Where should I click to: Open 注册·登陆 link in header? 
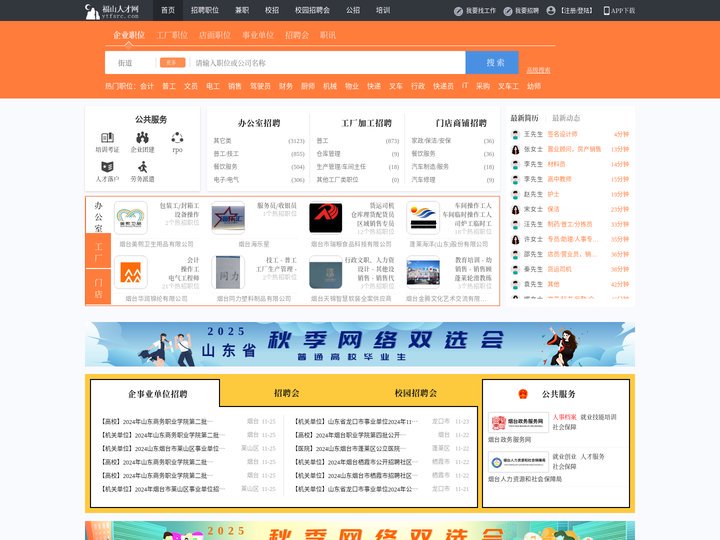(x=577, y=11)
